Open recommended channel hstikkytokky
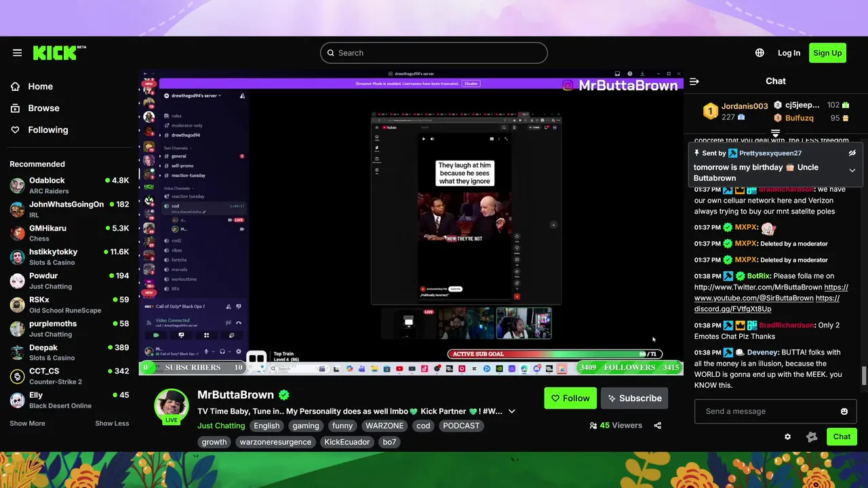 (68, 257)
